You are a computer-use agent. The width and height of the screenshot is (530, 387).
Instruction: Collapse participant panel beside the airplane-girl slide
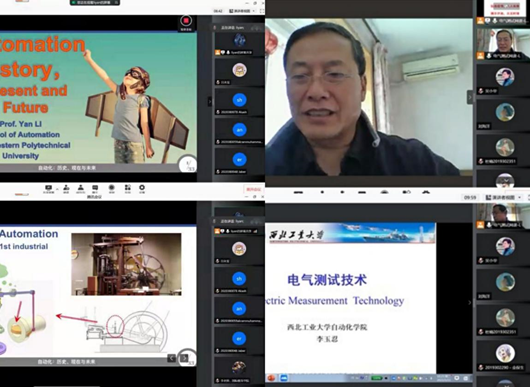click(x=210, y=101)
